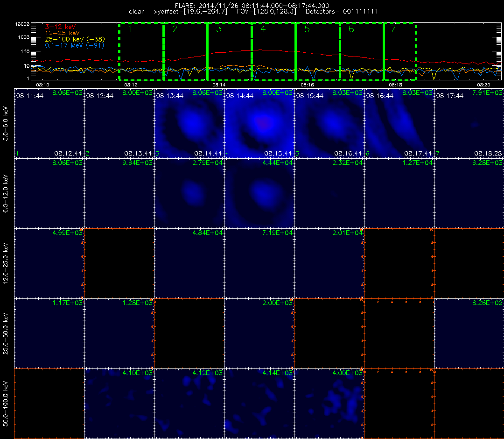Open 6-12 keV image with peak 4.44E+04
This screenshot has width=504, height=439.
point(259,193)
